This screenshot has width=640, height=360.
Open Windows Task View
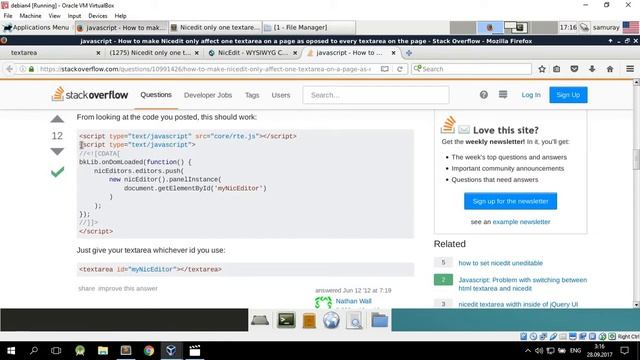click(56, 351)
